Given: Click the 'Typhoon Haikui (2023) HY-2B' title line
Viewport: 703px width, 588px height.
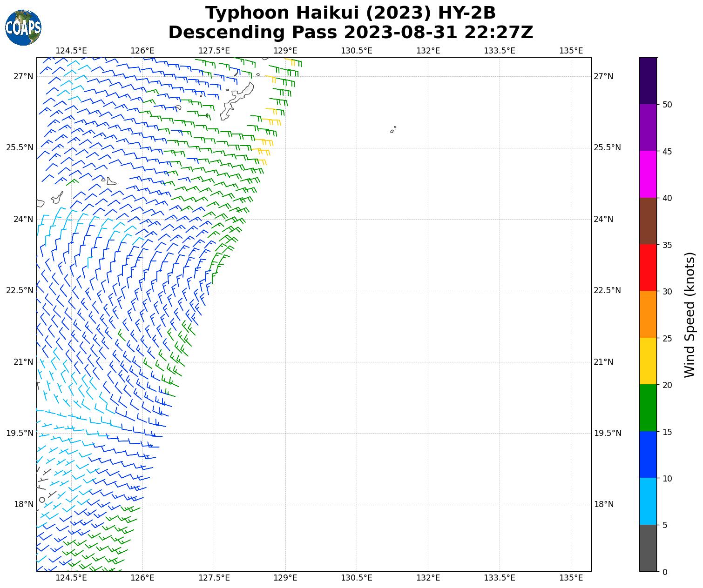Looking at the screenshot, I should click(x=351, y=13).
